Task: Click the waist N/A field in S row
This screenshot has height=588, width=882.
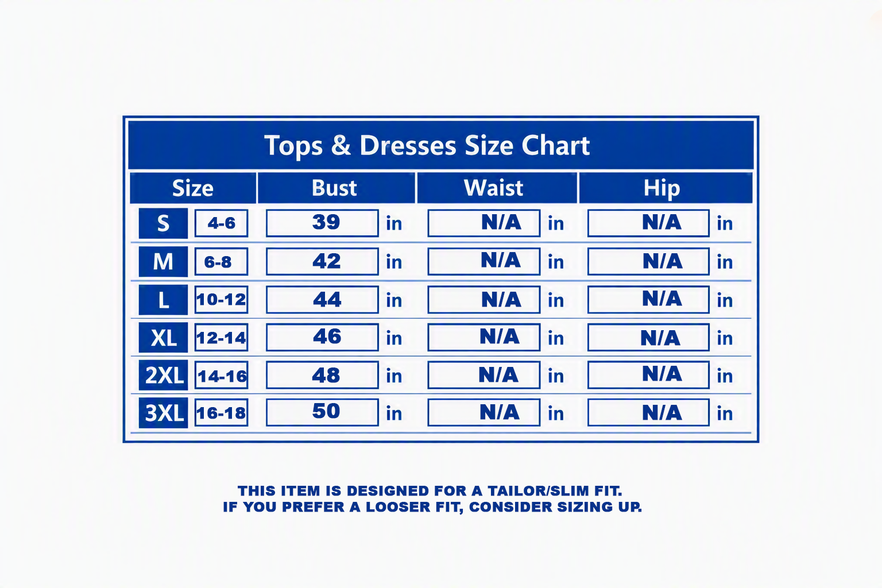Action: pos(484,223)
